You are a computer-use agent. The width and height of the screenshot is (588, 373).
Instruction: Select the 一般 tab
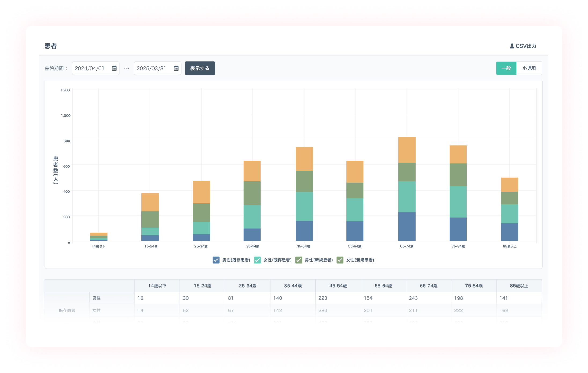[x=506, y=68]
